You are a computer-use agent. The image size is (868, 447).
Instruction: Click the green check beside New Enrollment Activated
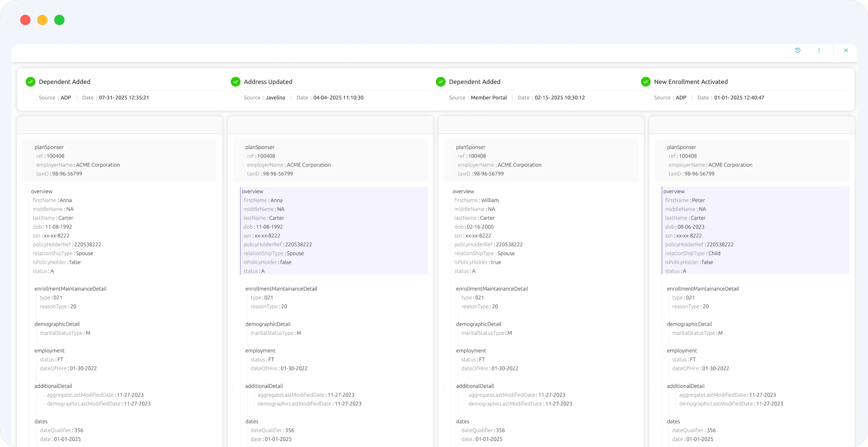click(x=646, y=82)
